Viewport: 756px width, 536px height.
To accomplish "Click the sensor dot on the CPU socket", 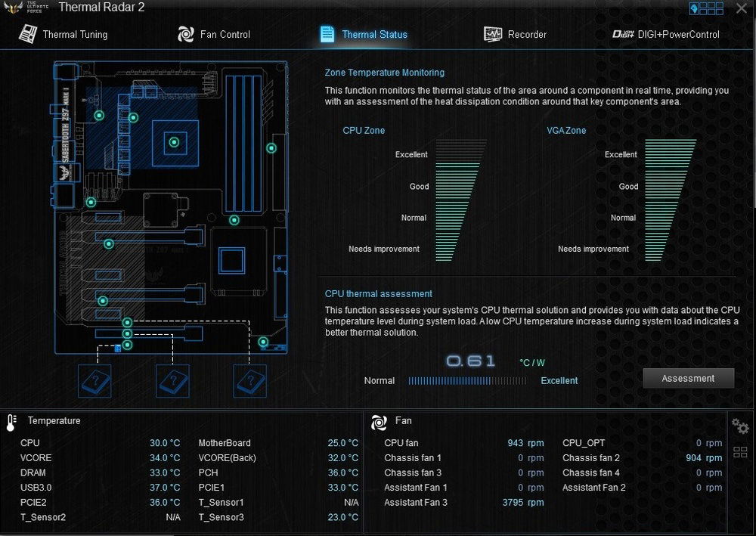I will 175,142.
